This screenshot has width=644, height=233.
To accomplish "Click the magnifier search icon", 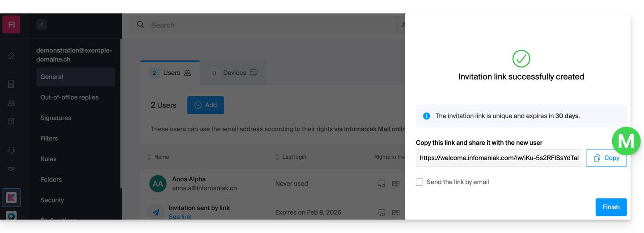I will pyautogui.click(x=140, y=25).
